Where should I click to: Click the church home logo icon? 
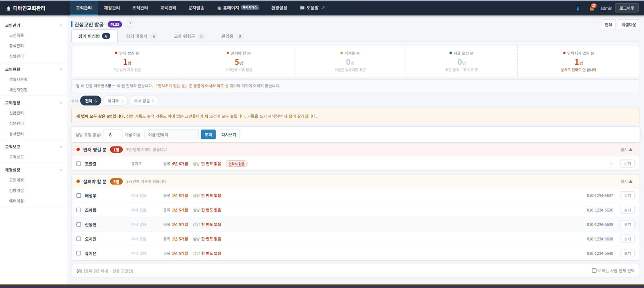point(8,8)
